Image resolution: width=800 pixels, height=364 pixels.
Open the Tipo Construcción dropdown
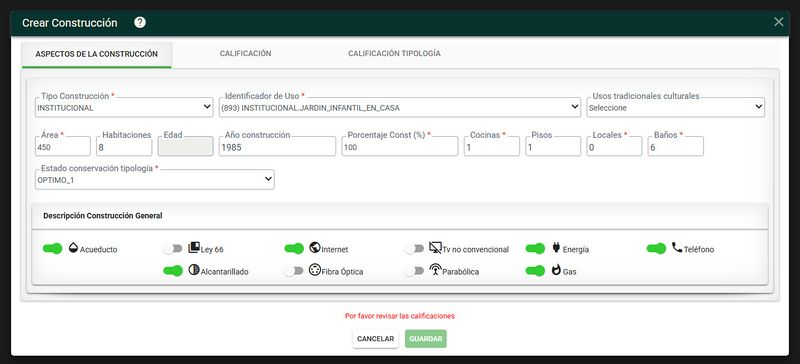pyautogui.click(x=124, y=107)
